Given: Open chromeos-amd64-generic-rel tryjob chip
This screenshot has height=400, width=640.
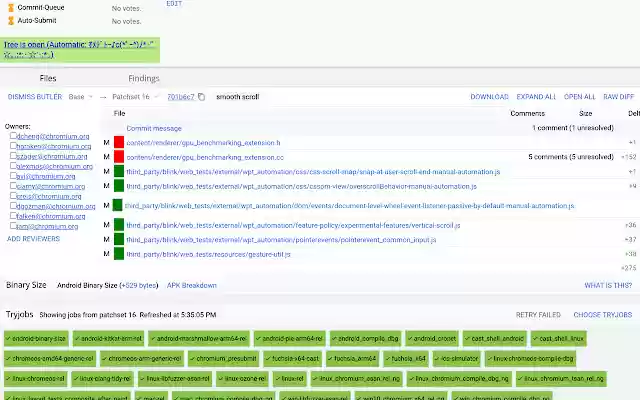Looking at the screenshot, I should 50,358.
